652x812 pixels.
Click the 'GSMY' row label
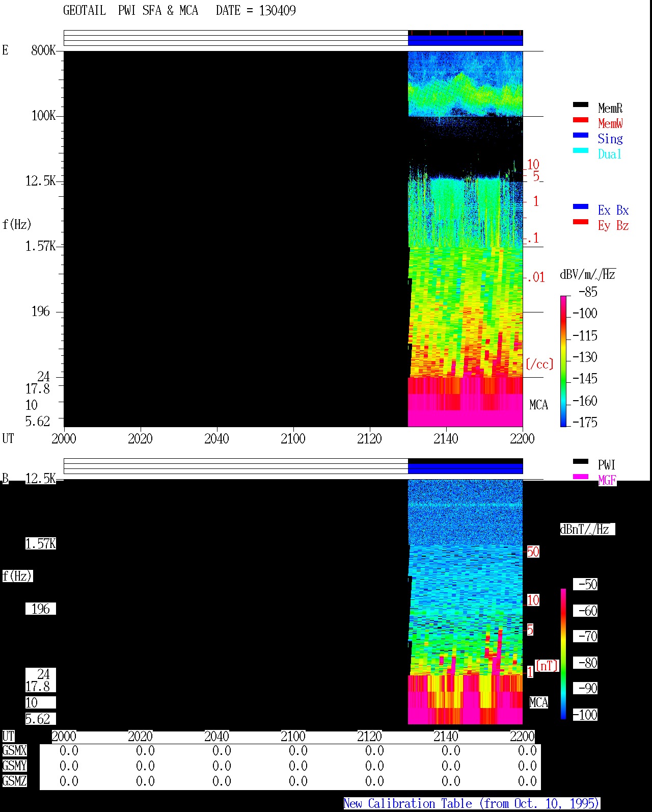[14, 766]
